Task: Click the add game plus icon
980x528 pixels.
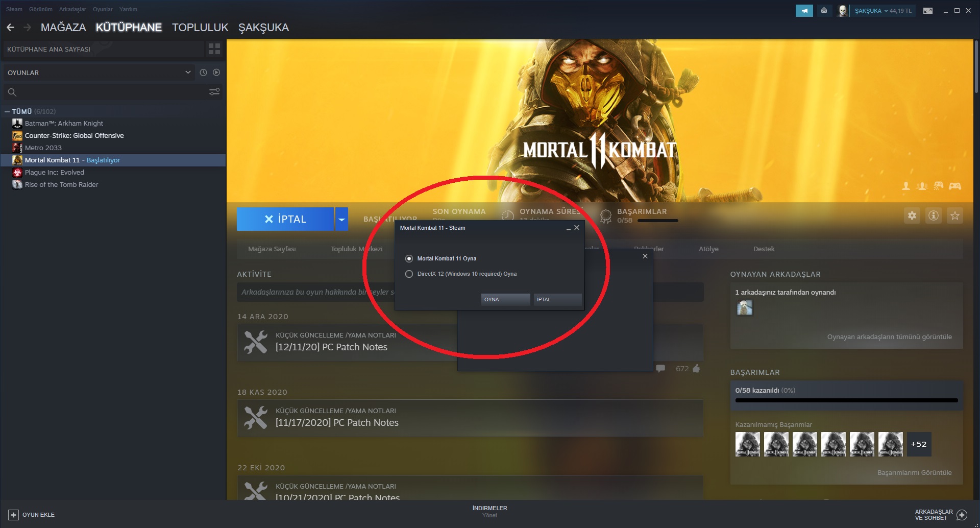Action: pos(14,515)
